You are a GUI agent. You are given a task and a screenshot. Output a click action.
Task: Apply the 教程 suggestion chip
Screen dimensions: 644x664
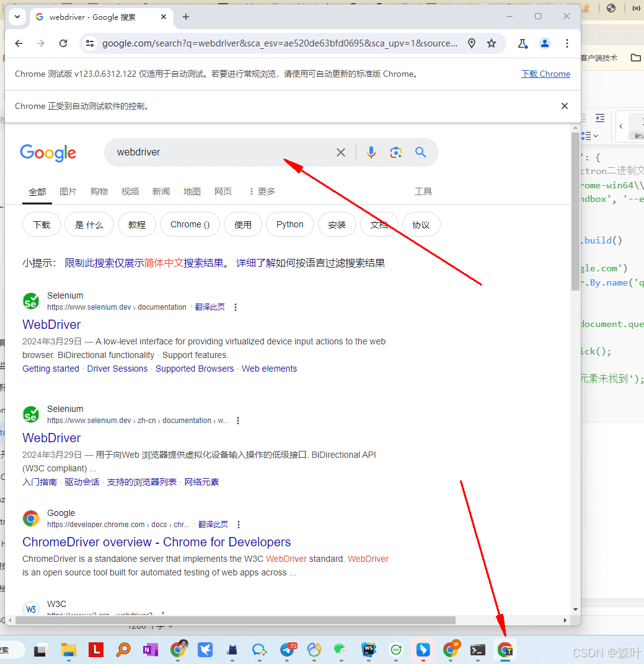point(137,224)
